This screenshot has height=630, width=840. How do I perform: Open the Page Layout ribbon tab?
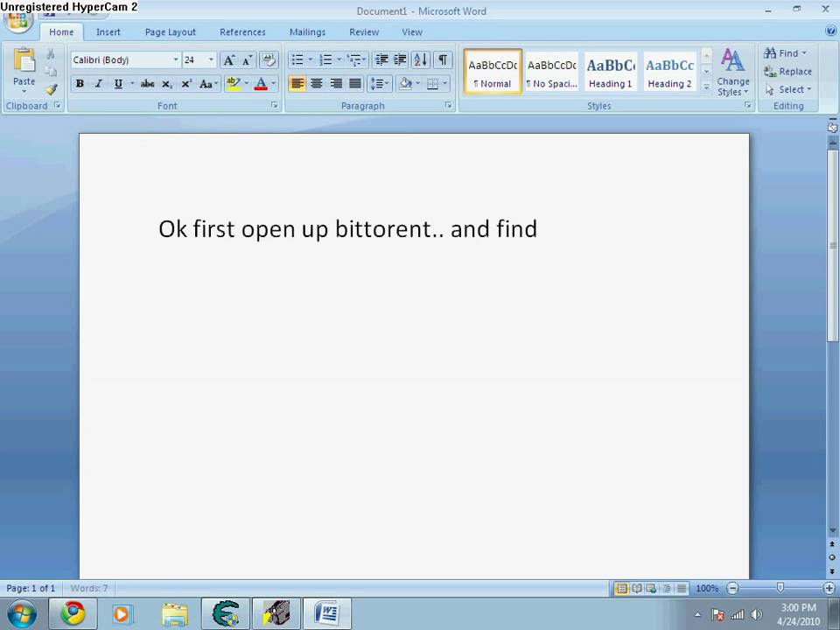coord(171,32)
